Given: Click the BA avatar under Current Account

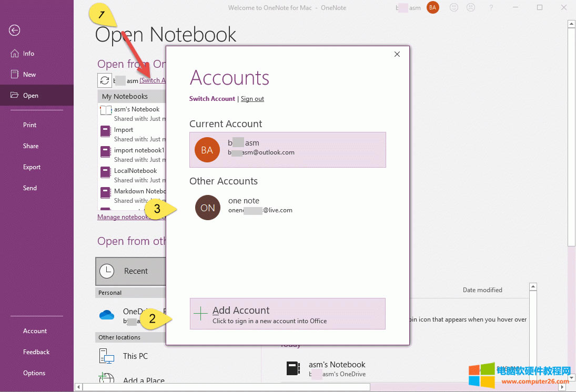Looking at the screenshot, I should tap(207, 150).
